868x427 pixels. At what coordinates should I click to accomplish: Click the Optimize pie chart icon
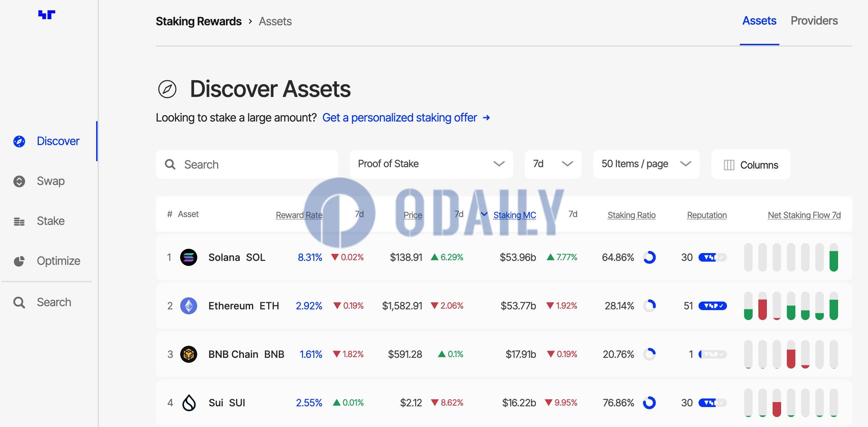click(19, 261)
